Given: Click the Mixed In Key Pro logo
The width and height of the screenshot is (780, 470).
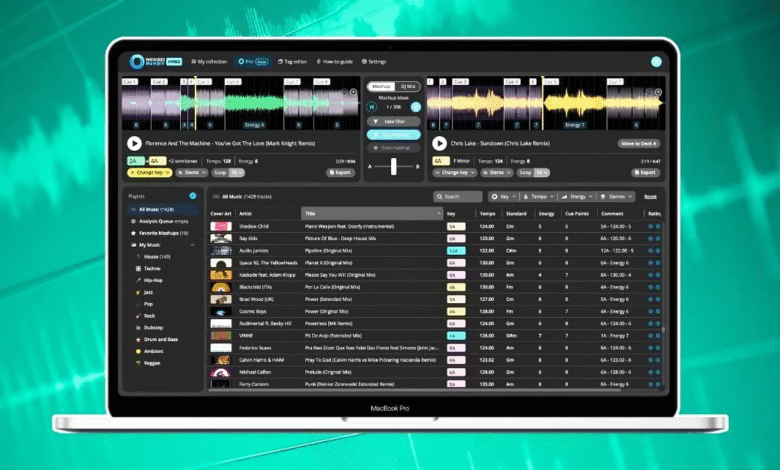Looking at the screenshot, I should click(x=155, y=62).
